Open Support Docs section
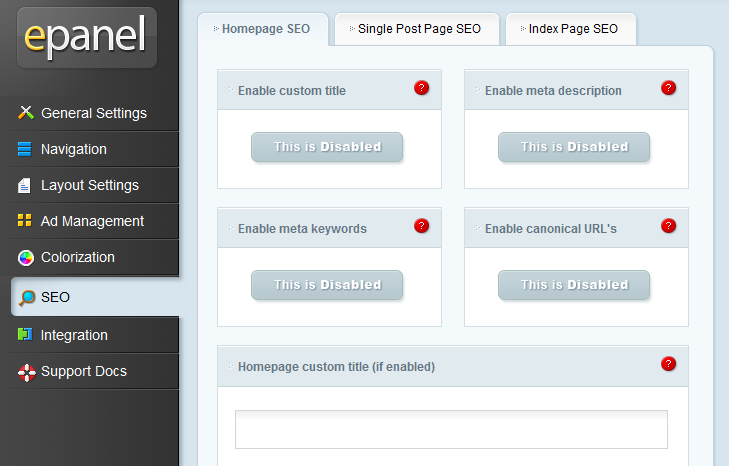 tap(89, 371)
